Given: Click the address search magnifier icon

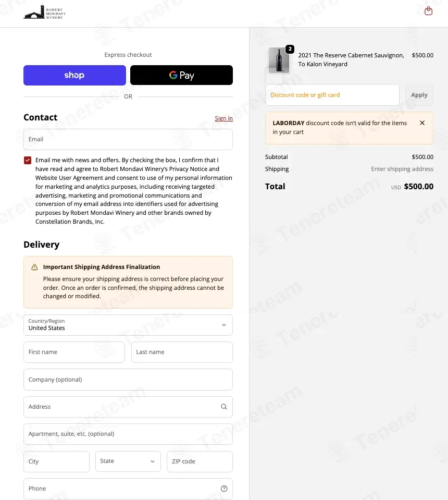Looking at the screenshot, I should click(x=224, y=407).
